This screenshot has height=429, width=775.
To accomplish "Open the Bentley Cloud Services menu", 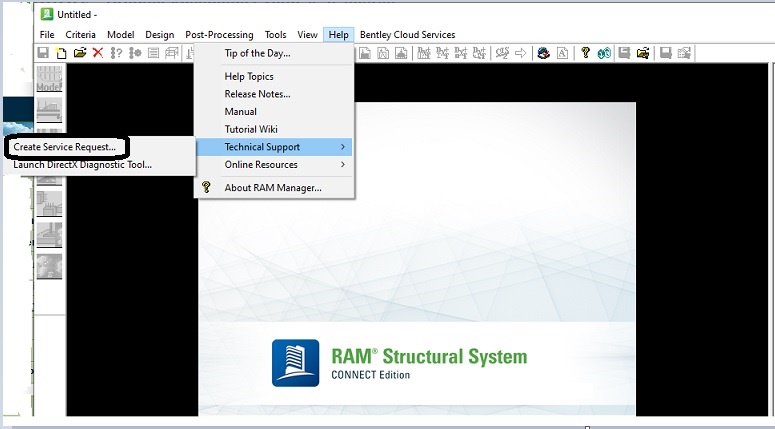I will tap(408, 35).
